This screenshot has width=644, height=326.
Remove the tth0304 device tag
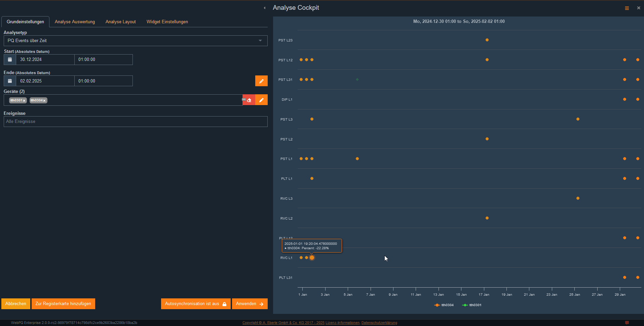click(44, 101)
